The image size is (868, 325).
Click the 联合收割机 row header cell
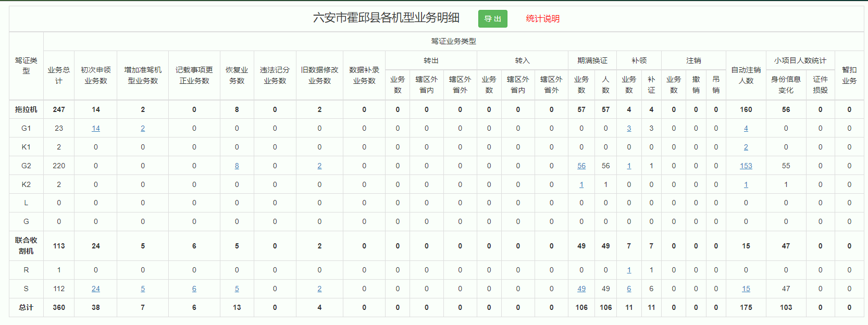coord(26,246)
